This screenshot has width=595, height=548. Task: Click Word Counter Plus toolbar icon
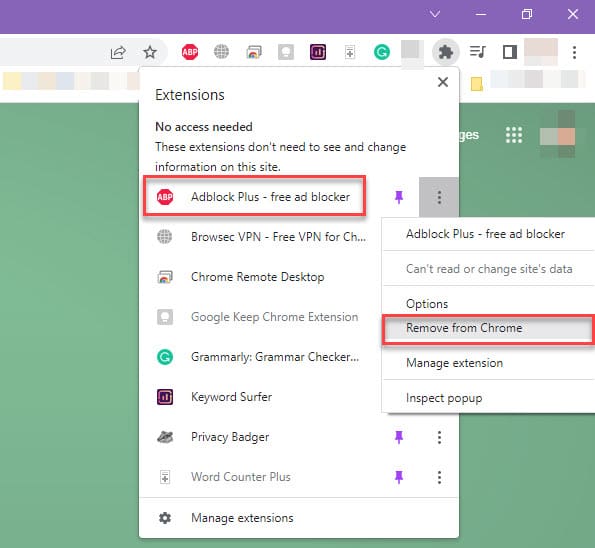point(350,52)
